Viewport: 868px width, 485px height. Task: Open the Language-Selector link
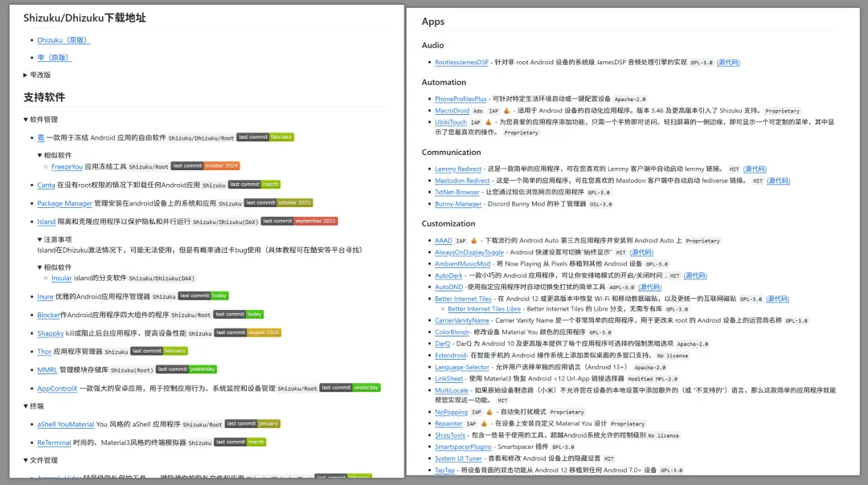click(x=461, y=367)
